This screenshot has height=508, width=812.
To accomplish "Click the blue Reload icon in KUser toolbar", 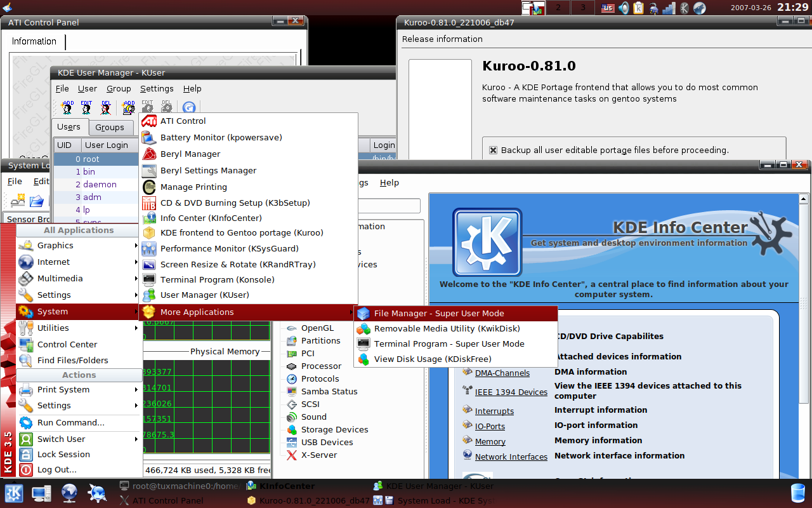I will pos(188,108).
